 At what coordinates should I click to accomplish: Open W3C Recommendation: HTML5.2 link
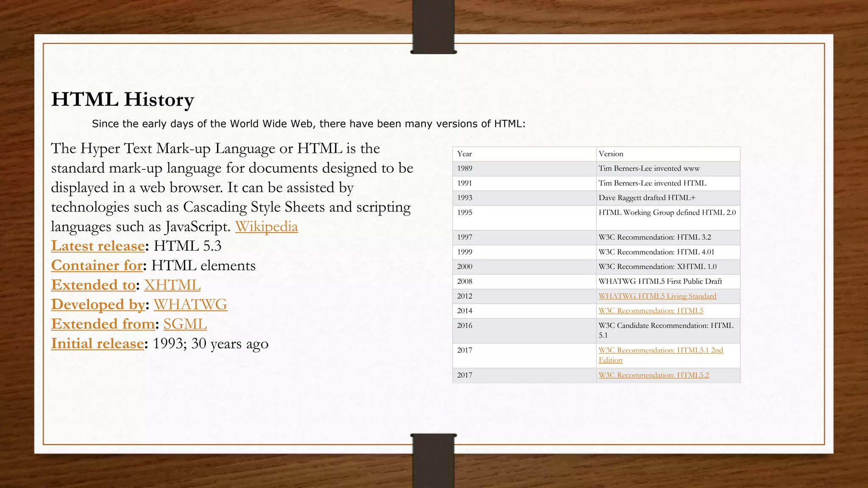click(x=654, y=375)
